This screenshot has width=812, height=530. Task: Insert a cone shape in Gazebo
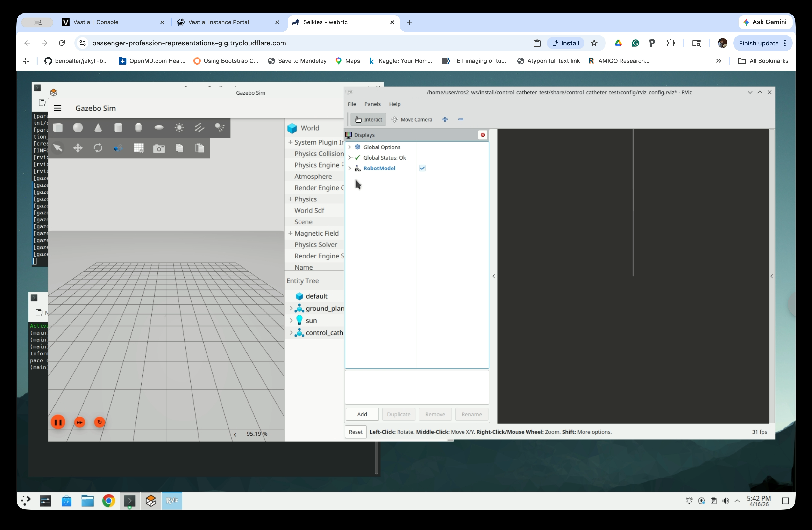tap(98, 127)
